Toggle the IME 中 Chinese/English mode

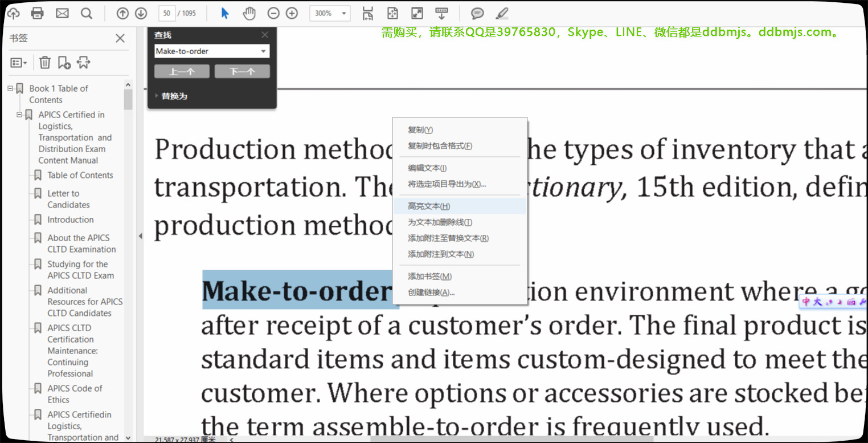[x=806, y=302]
